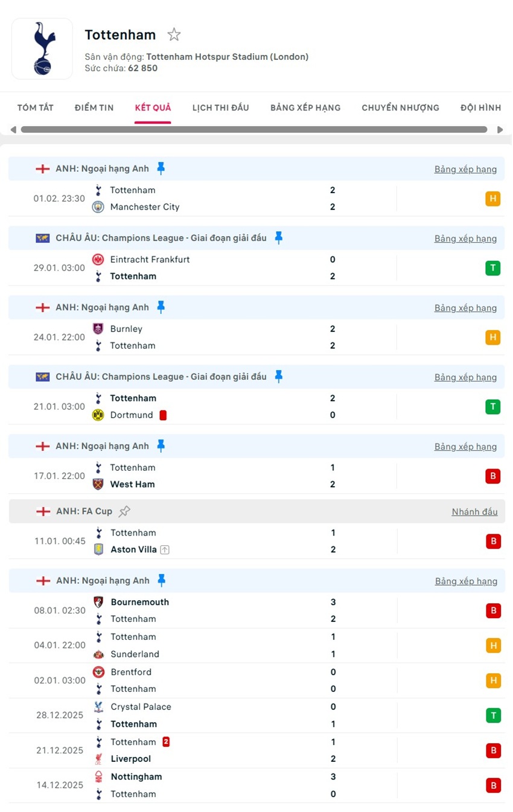Open the ĐỘI HÌNH tab
Image resolution: width=513 pixels, height=812 pixels.
point(480,107)
